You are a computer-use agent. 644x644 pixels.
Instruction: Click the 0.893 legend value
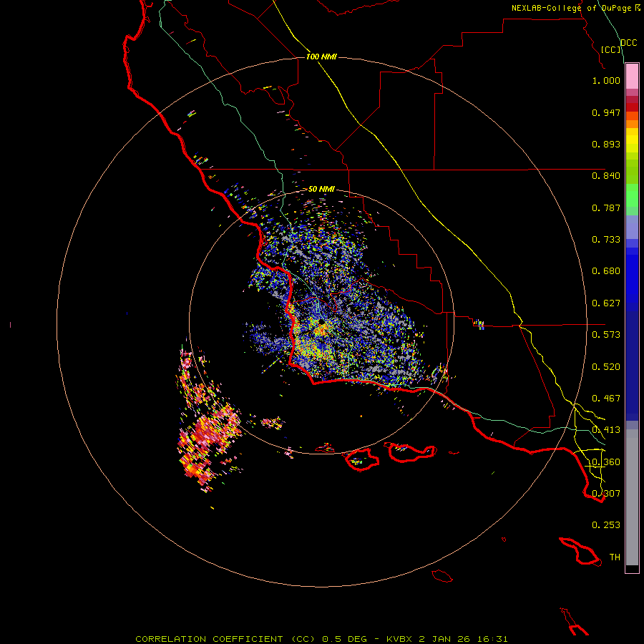pos(606,144)
